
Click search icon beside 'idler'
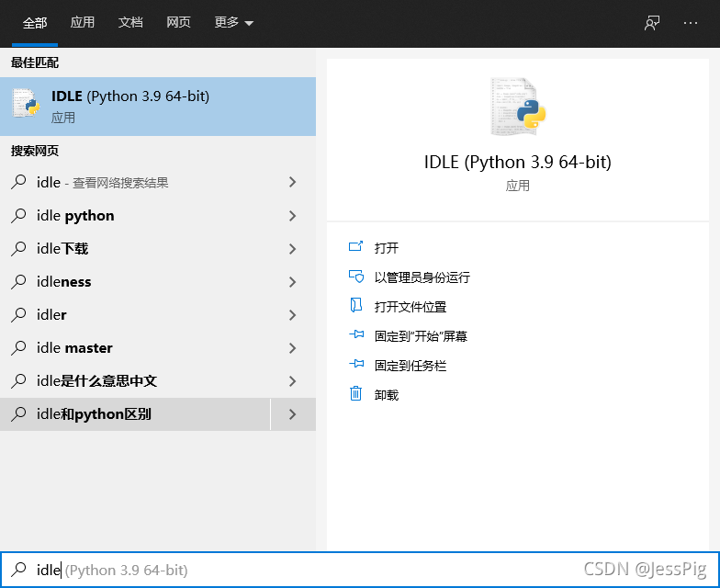(18, 314)
